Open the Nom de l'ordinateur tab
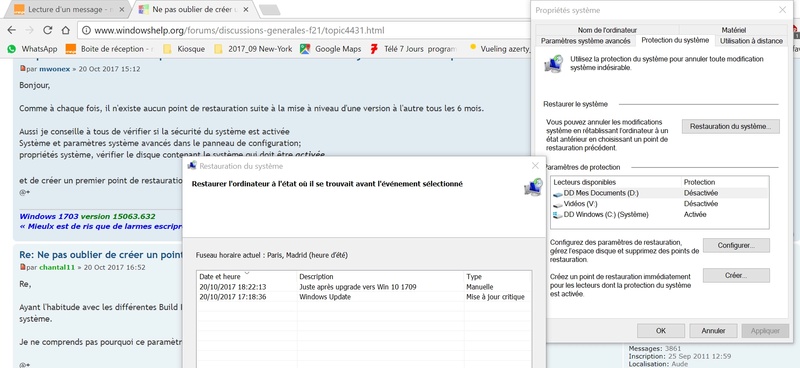 [x=607, y=30]
